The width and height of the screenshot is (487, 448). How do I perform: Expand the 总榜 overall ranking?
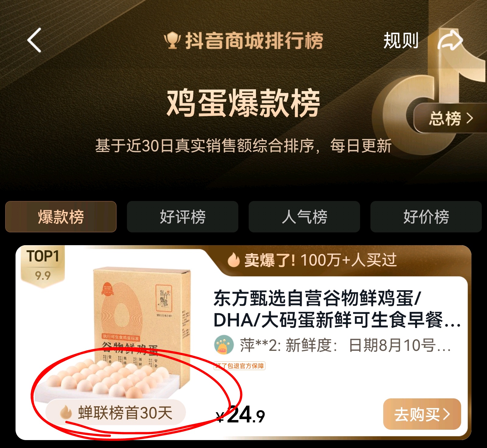450,118
